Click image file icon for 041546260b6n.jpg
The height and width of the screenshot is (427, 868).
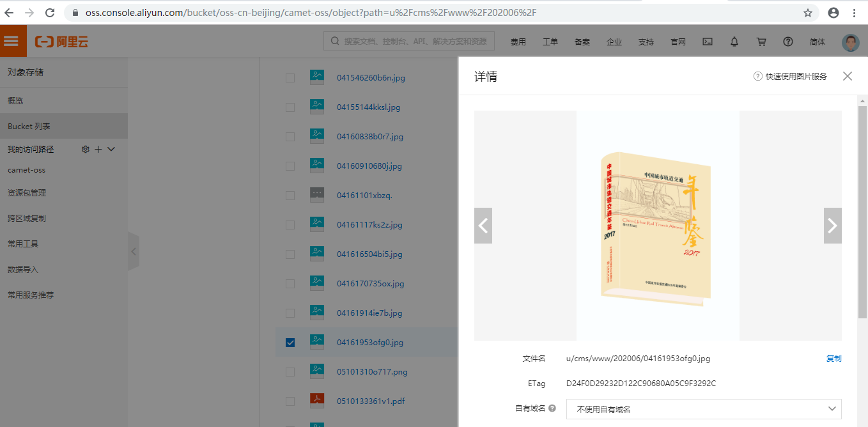coord(317,78)
